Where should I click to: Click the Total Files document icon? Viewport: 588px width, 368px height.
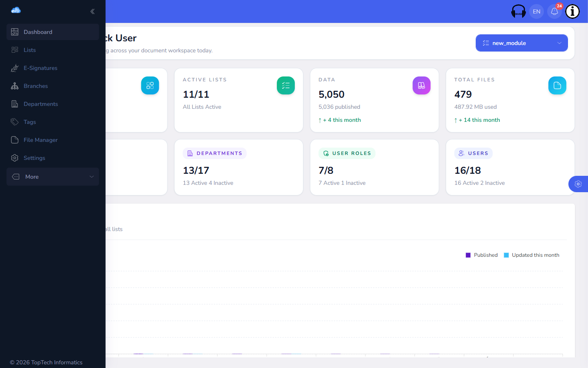click(557, 85)
